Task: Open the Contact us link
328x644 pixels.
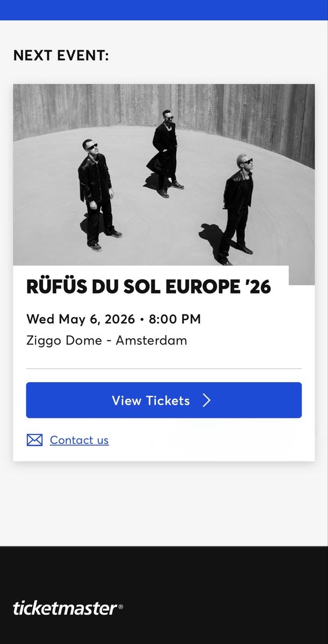Action: (x=79, y=440)
